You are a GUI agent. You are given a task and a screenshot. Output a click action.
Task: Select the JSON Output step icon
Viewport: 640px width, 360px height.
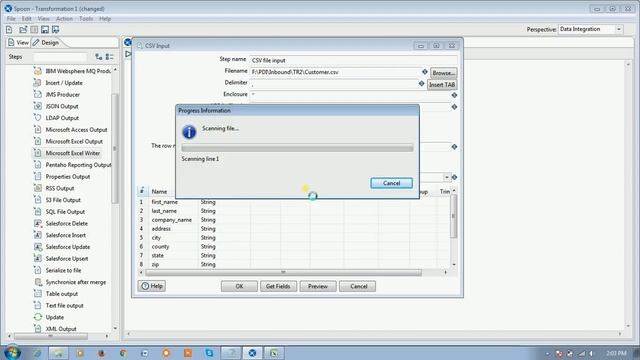pyautogui.click(x=38, y=106)
